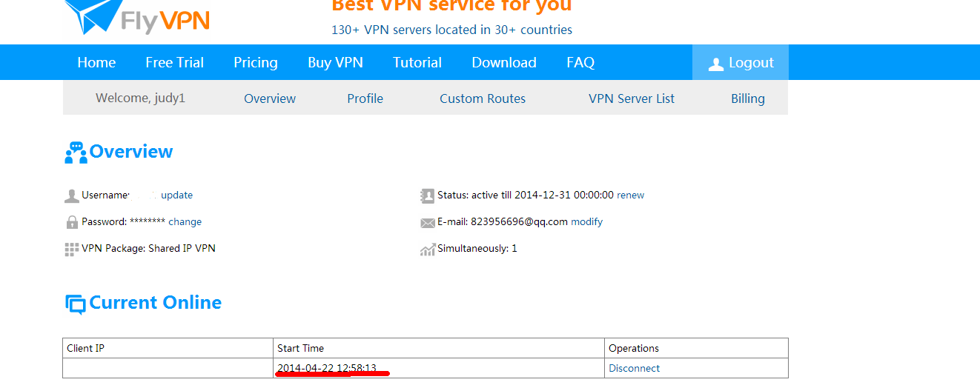Open the FAQ page
The width and height of the screenshot is (980, 388).
580,63
